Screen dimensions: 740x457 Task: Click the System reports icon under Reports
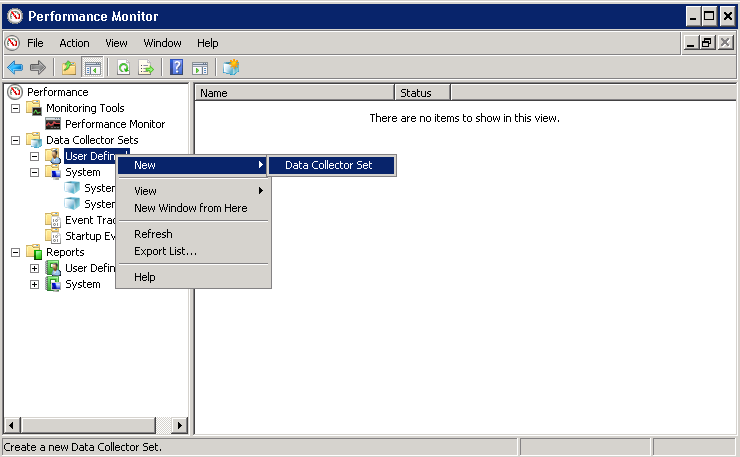click(x=53, y=284)
